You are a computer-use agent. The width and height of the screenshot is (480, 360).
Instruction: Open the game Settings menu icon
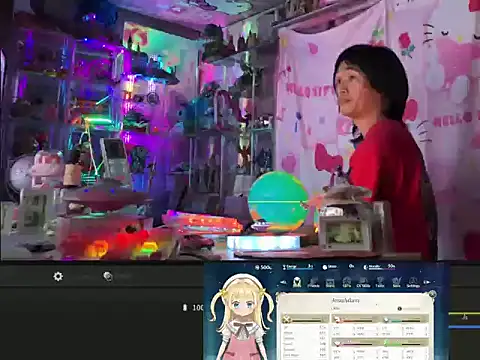coord(413,282)
